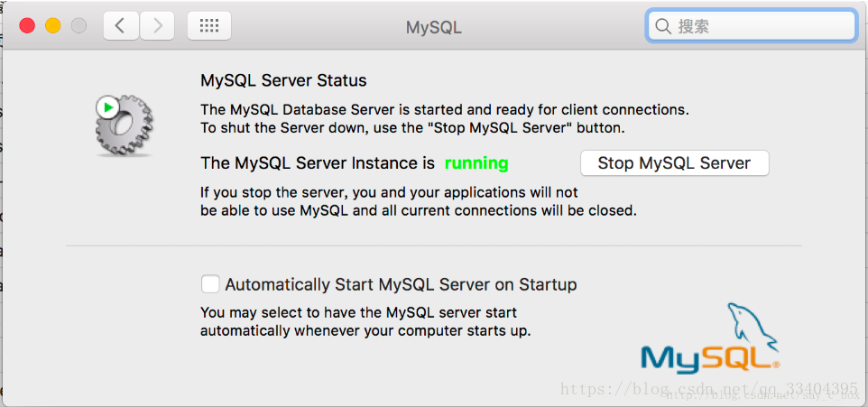
Task: Click the MySQL wordmark logo text
Action: pyautogui.click(x=709, y=357)
